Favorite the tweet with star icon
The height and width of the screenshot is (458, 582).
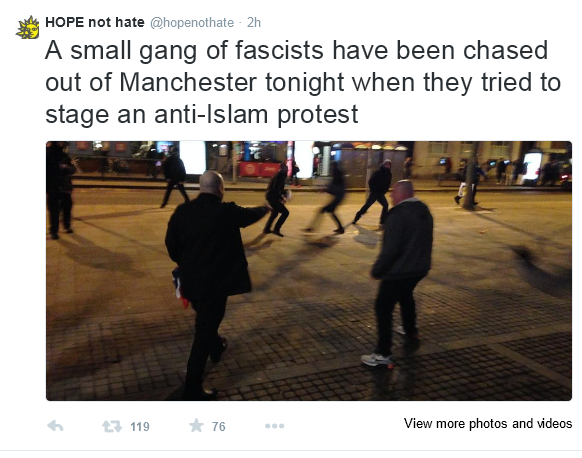tap(196, 425)
